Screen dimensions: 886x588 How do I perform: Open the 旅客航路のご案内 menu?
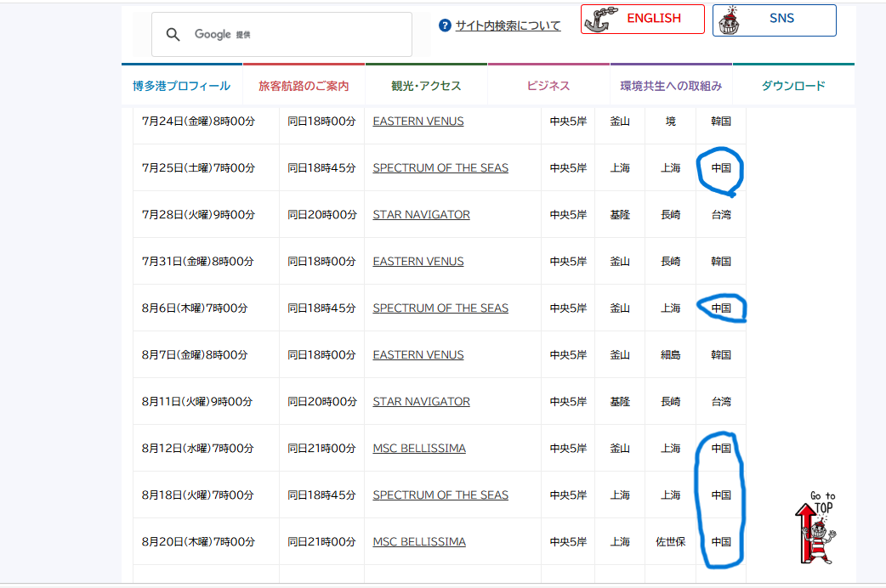(304, 85)
